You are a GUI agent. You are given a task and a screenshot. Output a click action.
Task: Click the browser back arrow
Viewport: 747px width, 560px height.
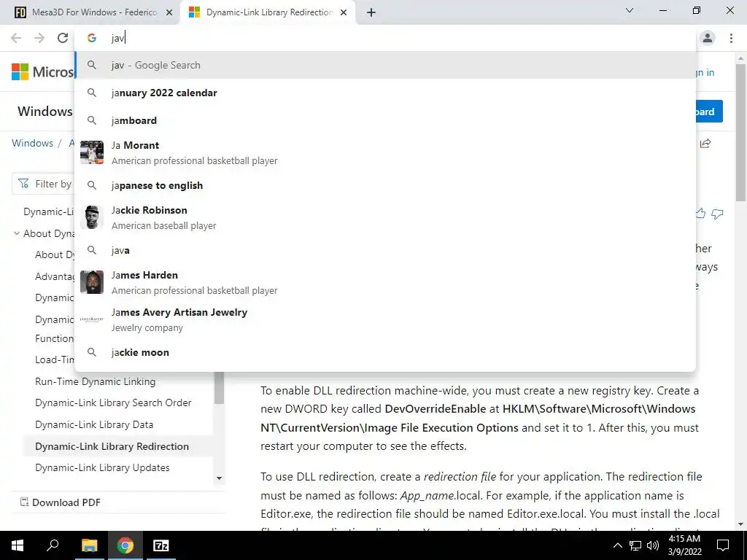tap(16, 38)
